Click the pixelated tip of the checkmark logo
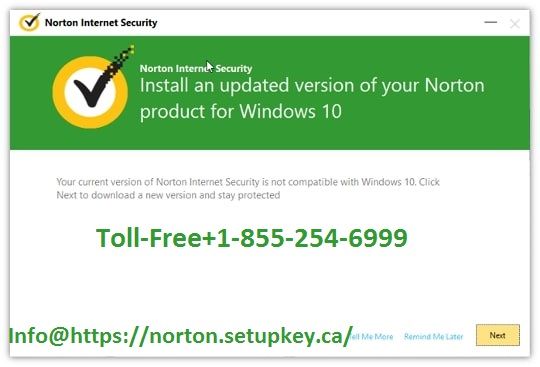540x367 pixels. 127,52
